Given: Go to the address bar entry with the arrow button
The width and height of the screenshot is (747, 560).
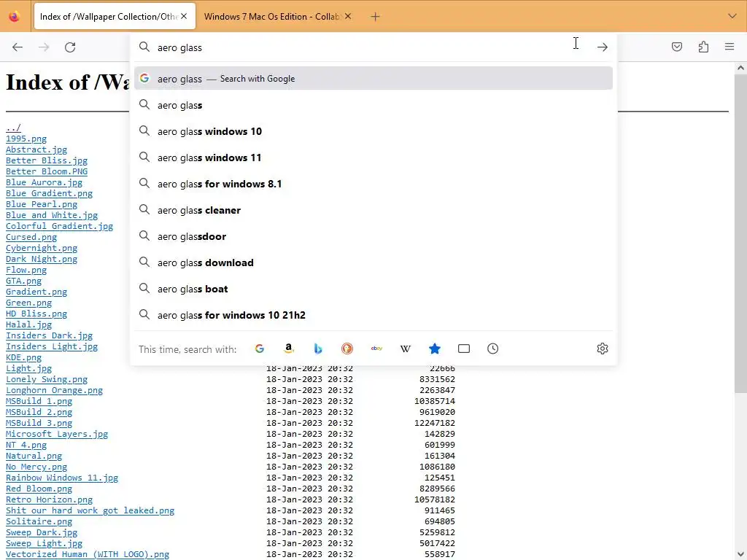Looking at the screenshot, I should (602, 47).
